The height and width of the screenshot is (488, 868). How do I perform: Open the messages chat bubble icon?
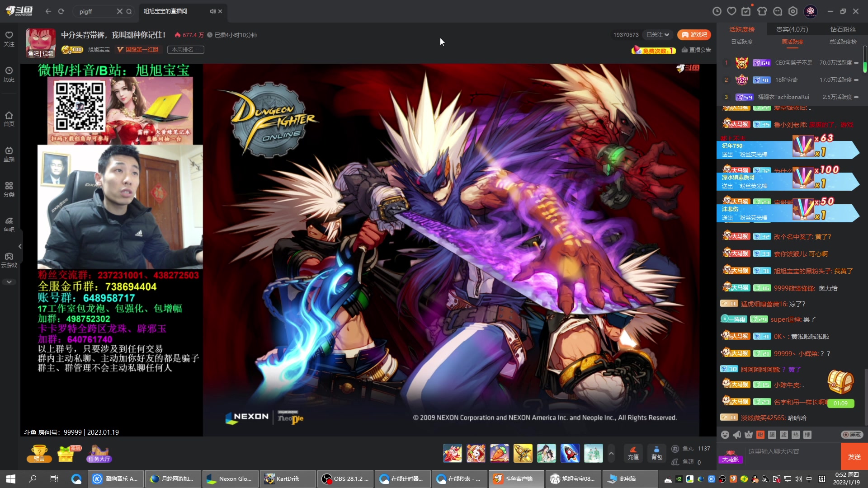click(x=778, y=11)
